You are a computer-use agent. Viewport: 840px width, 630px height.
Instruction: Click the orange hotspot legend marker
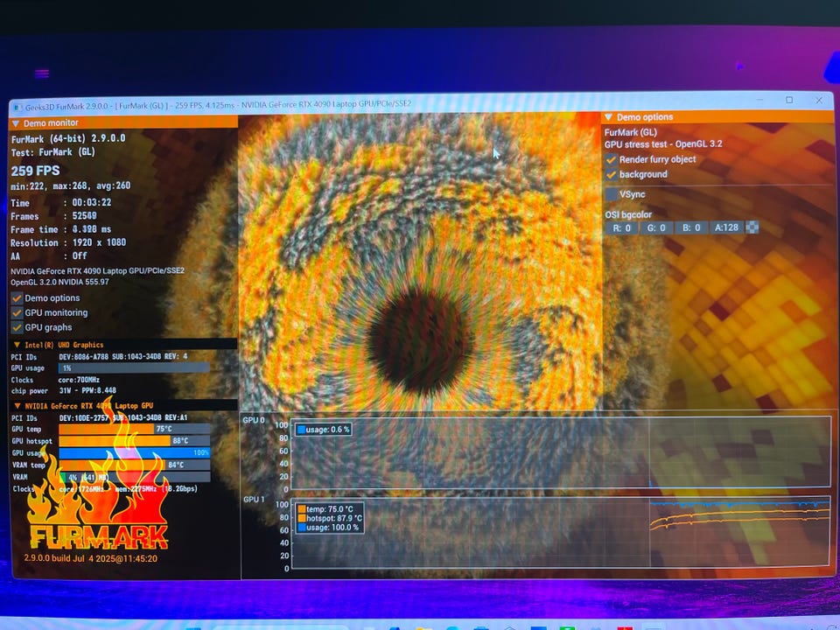tap(302, 518)
